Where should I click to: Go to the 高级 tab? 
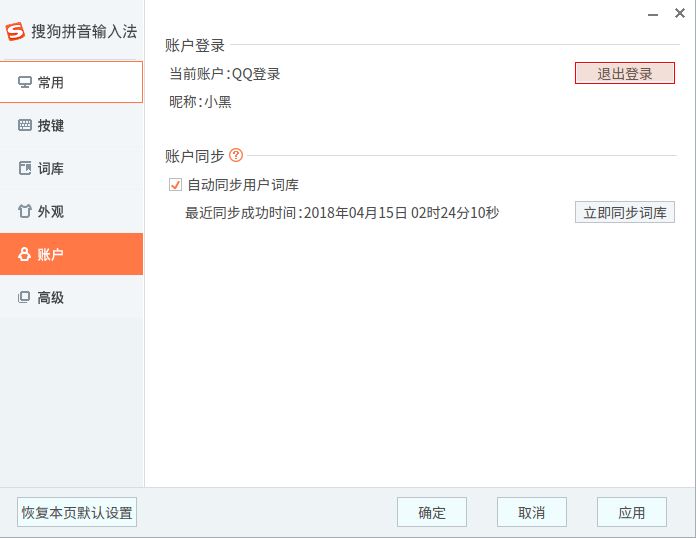point(71,297)
